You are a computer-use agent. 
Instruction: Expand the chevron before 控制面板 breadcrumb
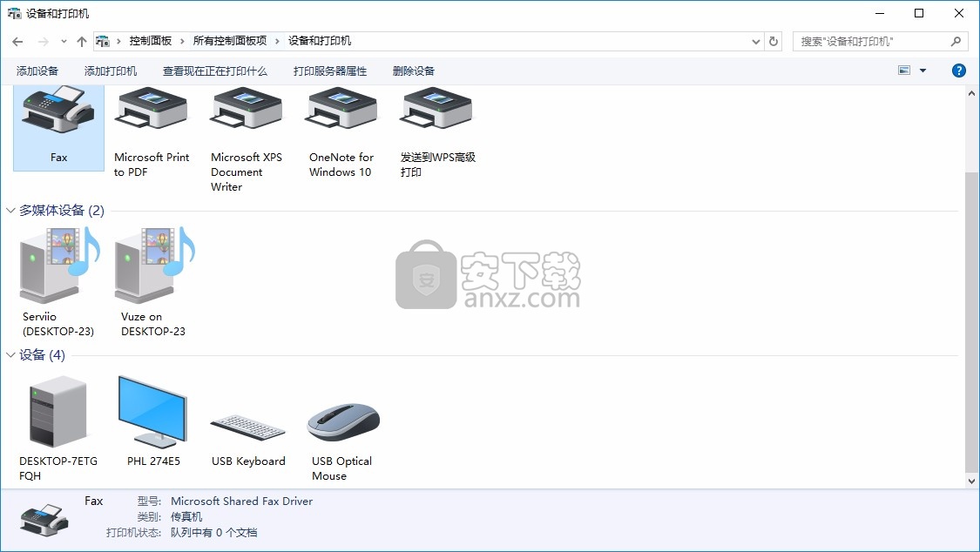(118, 41)
